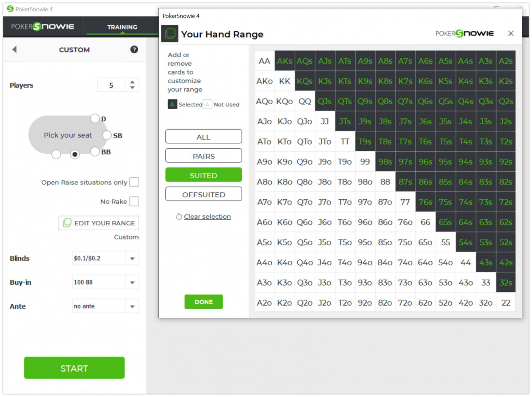The image size is (532, 397).
Task: Open the help question mark icon
Action: [x=134, y=50]
